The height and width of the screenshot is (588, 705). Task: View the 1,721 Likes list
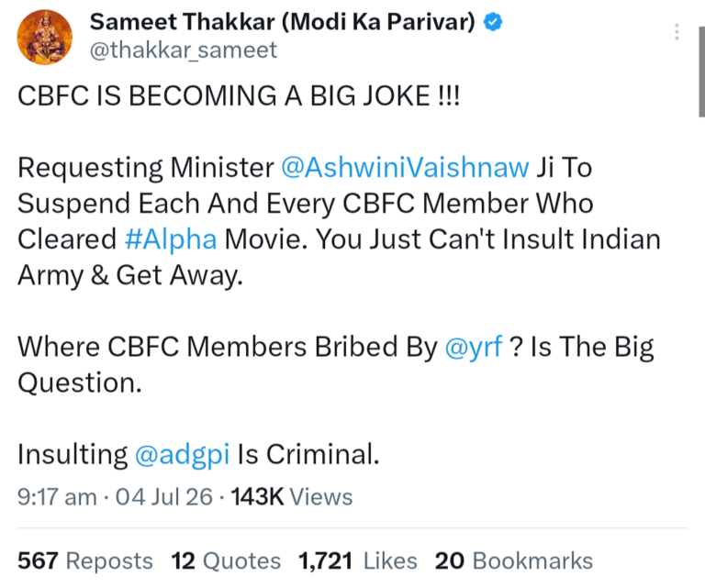[x=358, y=561]
